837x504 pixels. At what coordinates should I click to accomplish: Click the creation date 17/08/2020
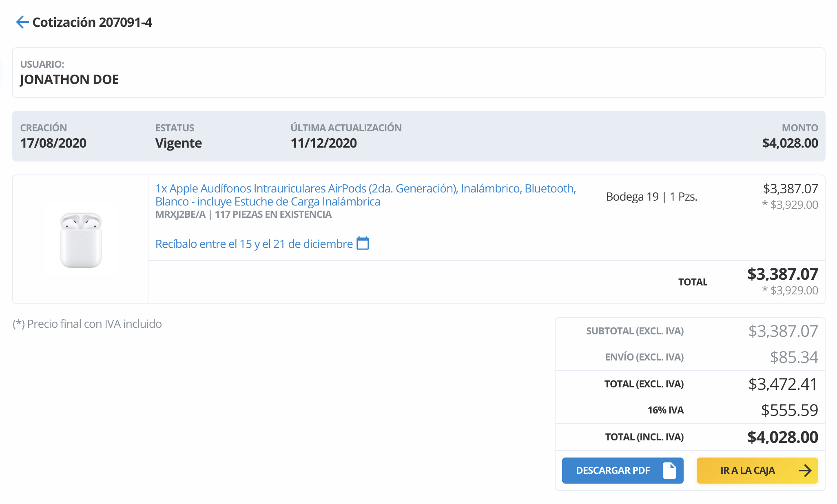click(53, 143)
